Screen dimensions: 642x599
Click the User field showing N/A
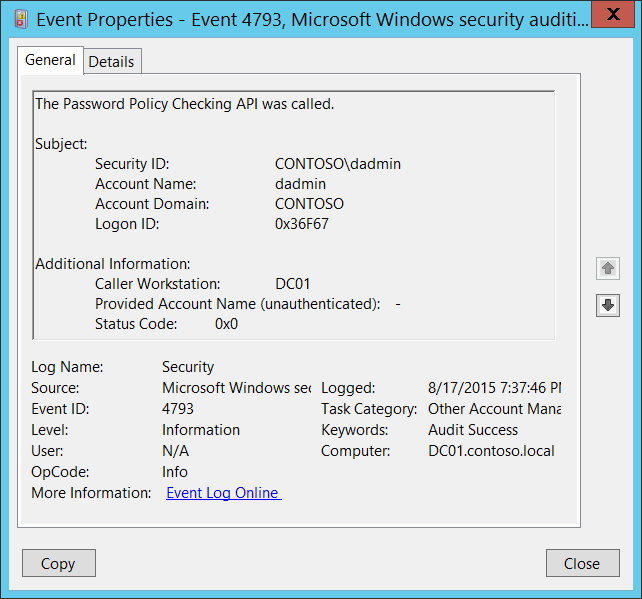pyautogui.click(x=176, y=451)
